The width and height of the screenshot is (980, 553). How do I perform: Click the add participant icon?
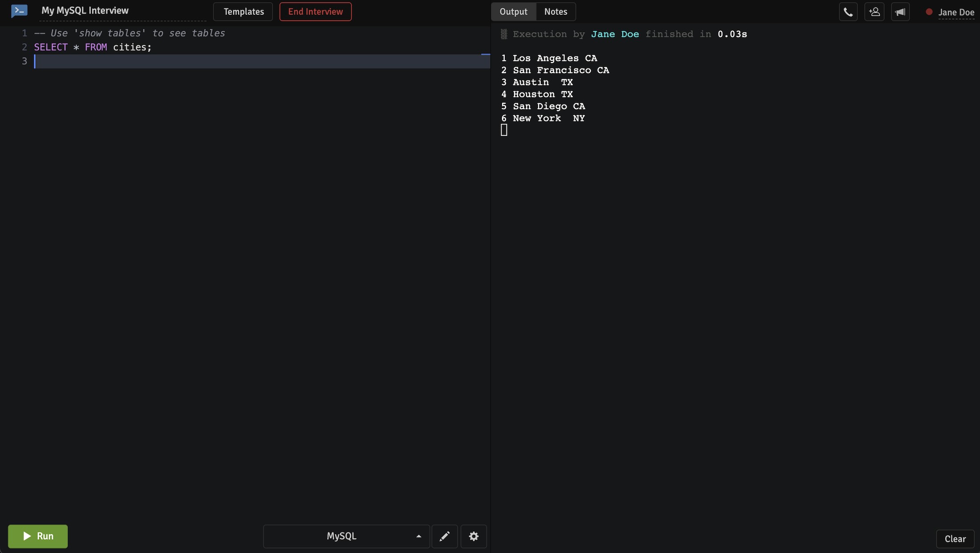click(x=874, y=12)
